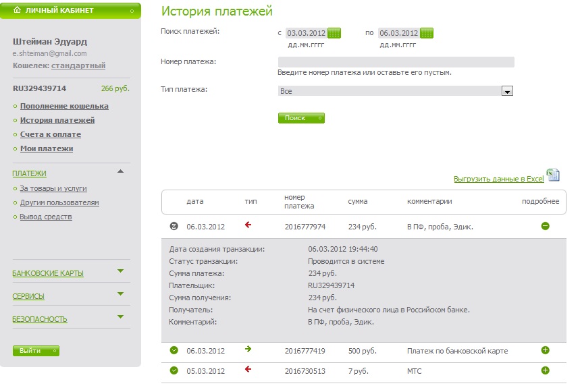Open the Тип платежа dropdown
The image size is (580, 392).
click(x=507, y=91)
